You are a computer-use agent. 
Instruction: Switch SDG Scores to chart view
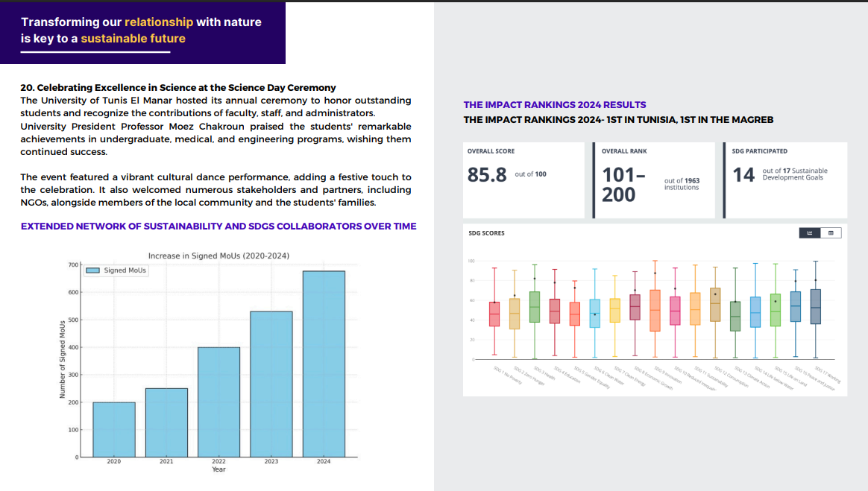[809, 233]
